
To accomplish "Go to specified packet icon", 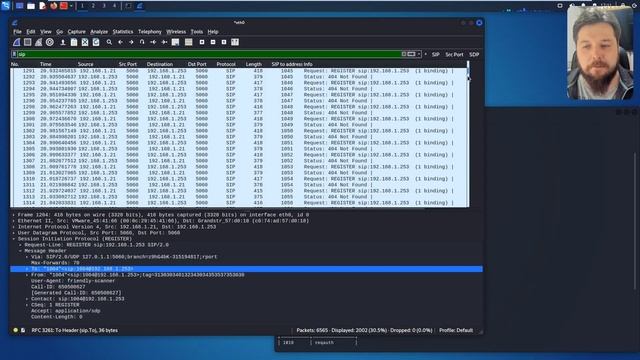I will [142, 42].
